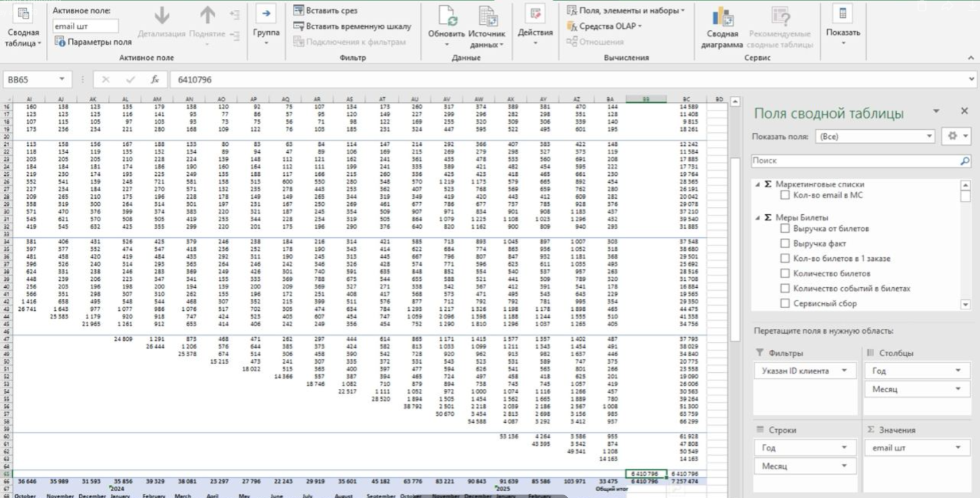Click Сводная диаграмма pivot chart icon
Viewport: 980px width, 498px height.
click(722, 17)
